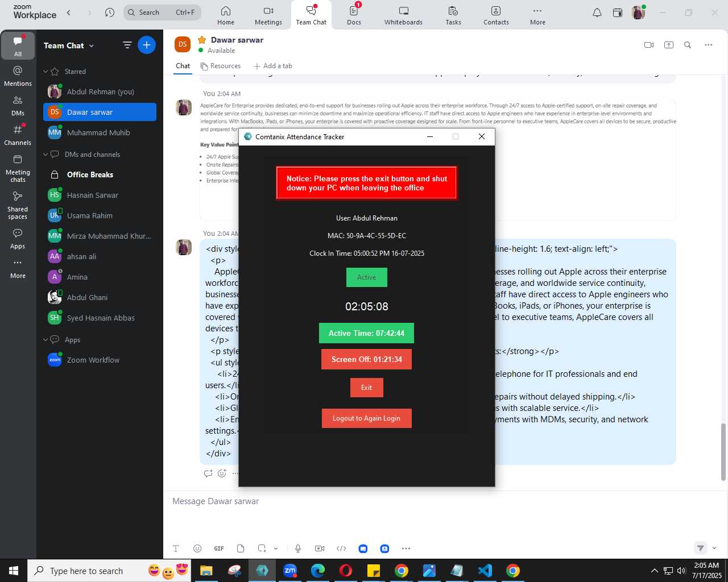Image resolution: width=728 pixels, height=582 pixels.
Task: Open the history clock icon
Action: coord(110,13)
